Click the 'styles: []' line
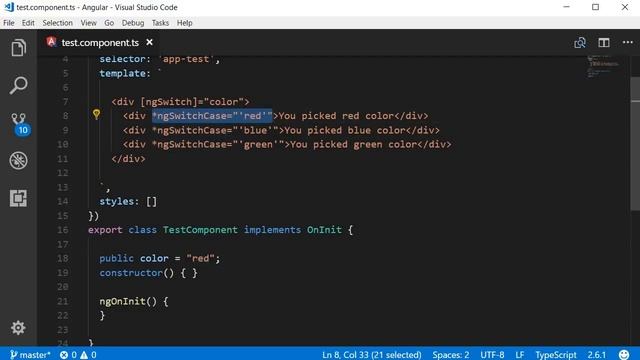This screenshot has height=360, width=640. tap(128, 201)
